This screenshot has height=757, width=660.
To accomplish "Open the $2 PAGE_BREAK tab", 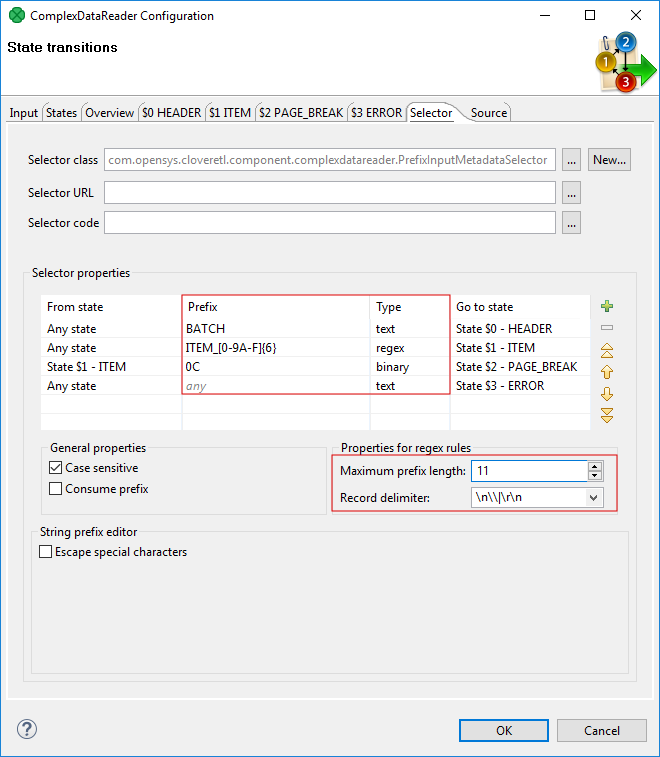I will tap(301, 113).
